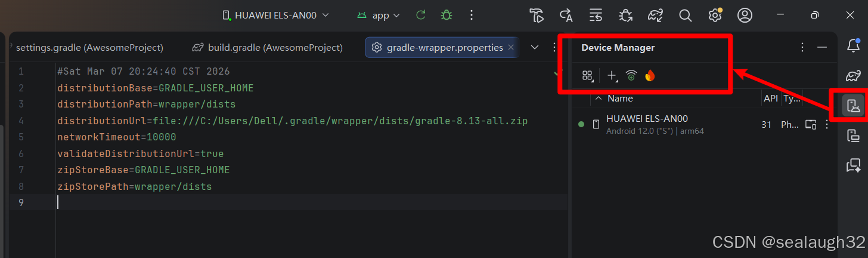Click the Firebase device streaming flame icon

(x=650, y=75)
